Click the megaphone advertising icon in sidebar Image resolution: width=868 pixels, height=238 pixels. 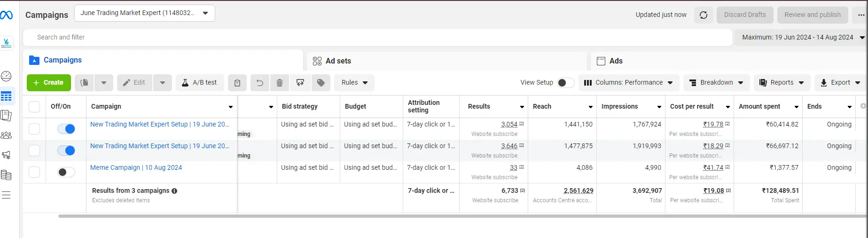(x=7, y=155)
